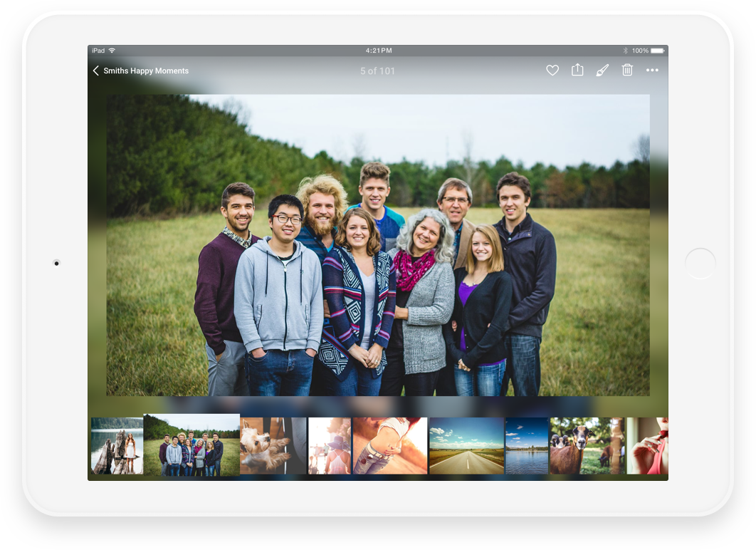Select the highlighted family group thumbnail
The height and width of the screenshot is (550, 756).
click(191, 445)
